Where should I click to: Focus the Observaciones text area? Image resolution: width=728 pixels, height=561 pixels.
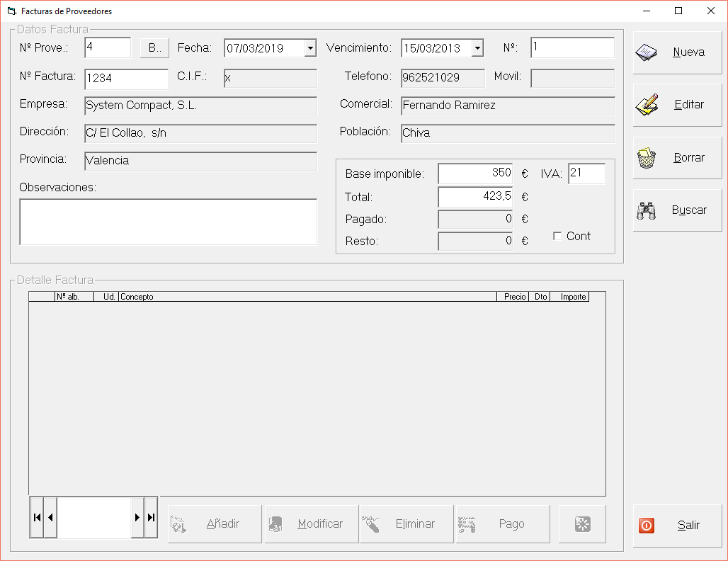(x=168, y=222)
